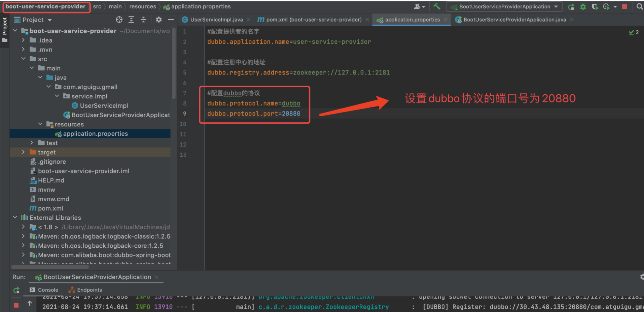Click the Project panel horizontal scrollbar
This screenshot has height=312, width=644.
point(50,267)
